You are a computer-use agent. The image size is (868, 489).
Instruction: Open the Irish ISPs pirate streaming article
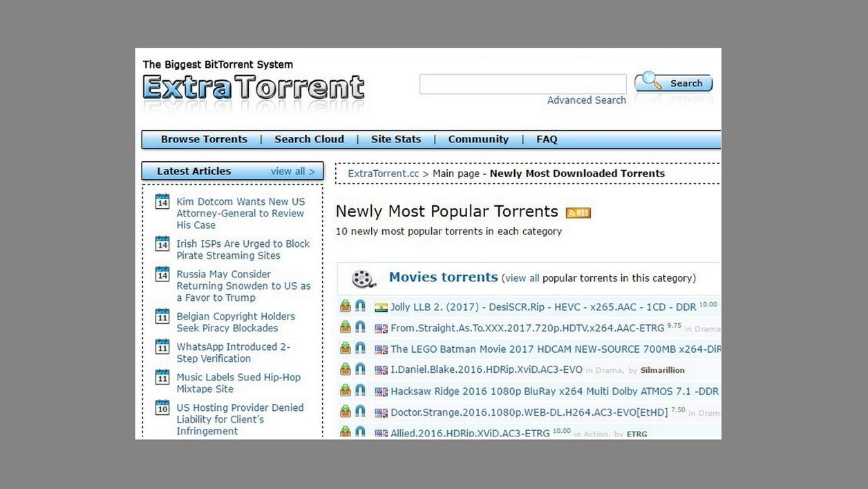tap(243, 250)
